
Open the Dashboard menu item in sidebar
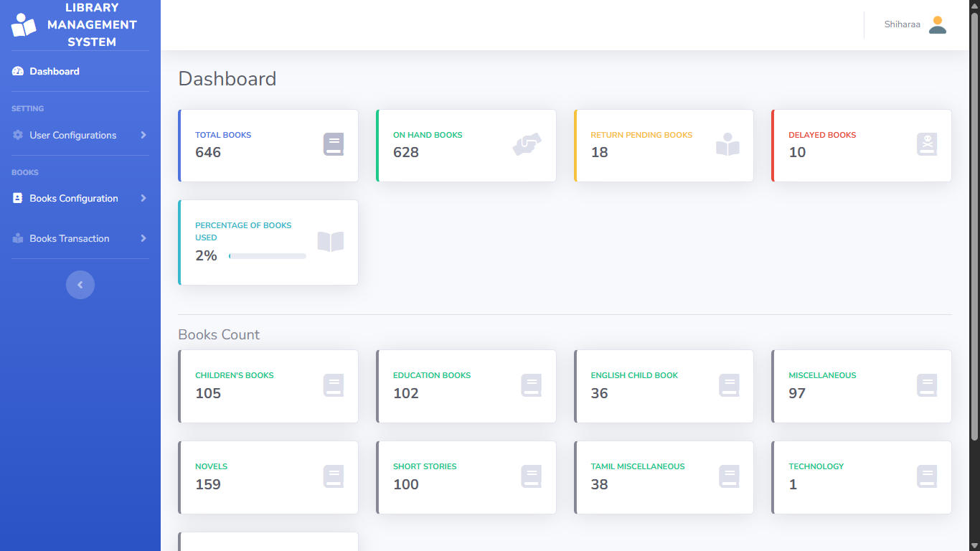click(54, 71)
